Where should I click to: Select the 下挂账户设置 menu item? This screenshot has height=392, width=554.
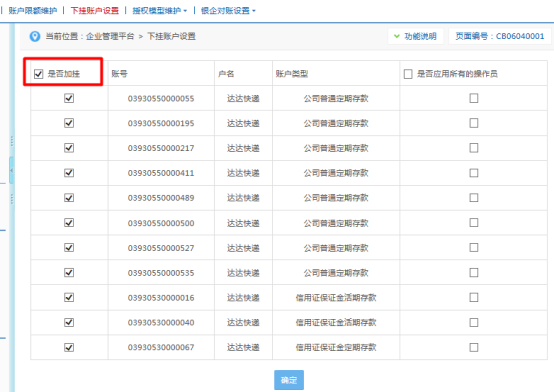95,11
